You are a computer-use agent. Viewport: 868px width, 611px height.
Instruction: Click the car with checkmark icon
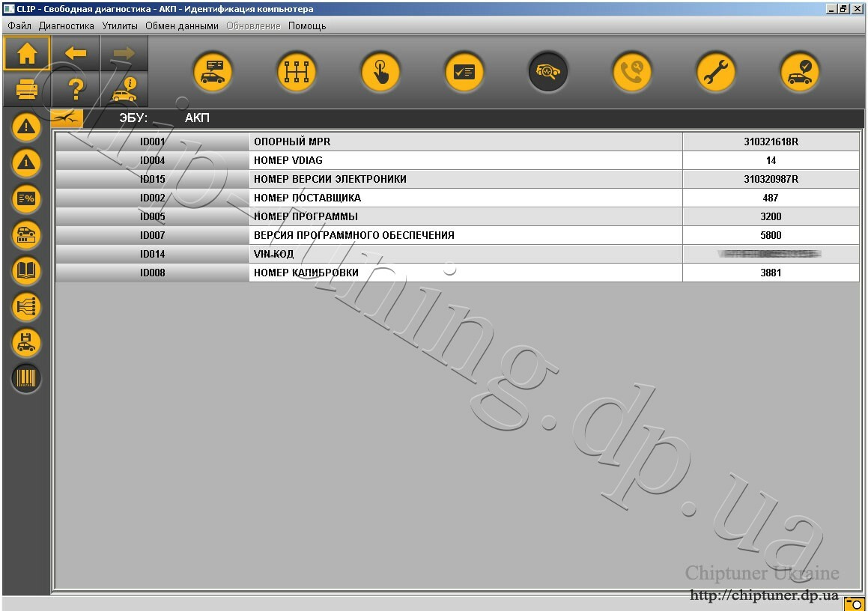pos(799,72)
